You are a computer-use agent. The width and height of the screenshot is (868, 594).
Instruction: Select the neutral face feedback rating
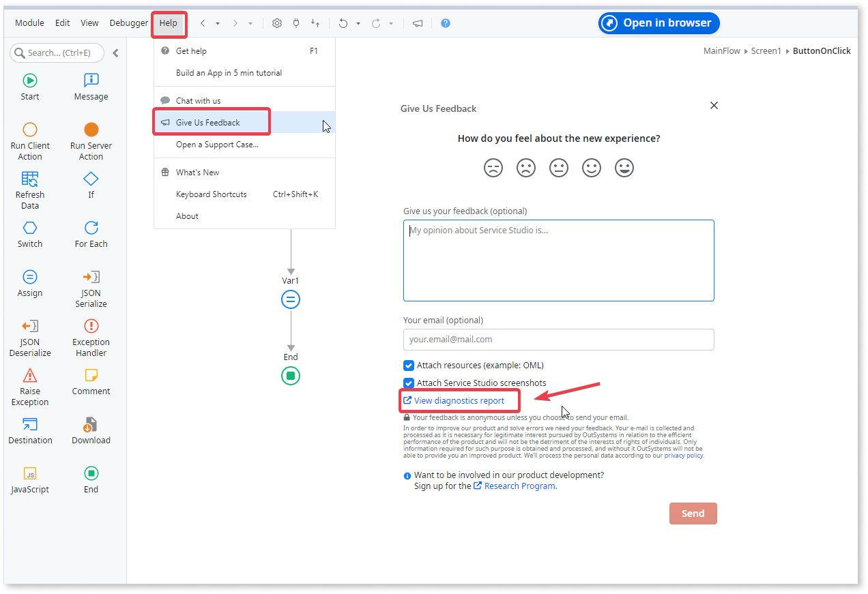(559, 167)
